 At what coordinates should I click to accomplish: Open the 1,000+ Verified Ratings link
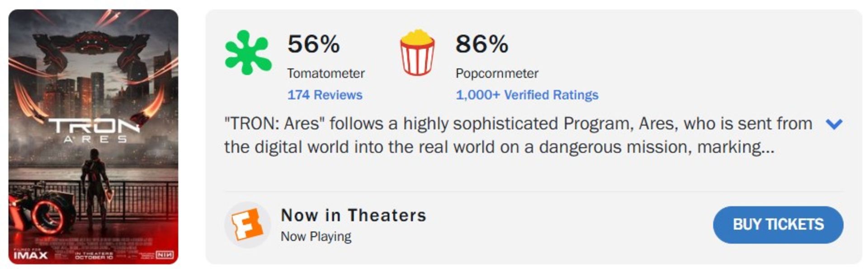click(x=527, y=95)
